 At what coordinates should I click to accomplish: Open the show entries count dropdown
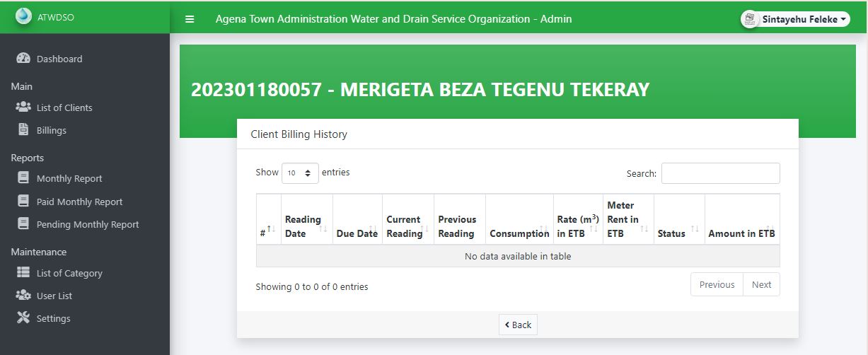(300, 173)
